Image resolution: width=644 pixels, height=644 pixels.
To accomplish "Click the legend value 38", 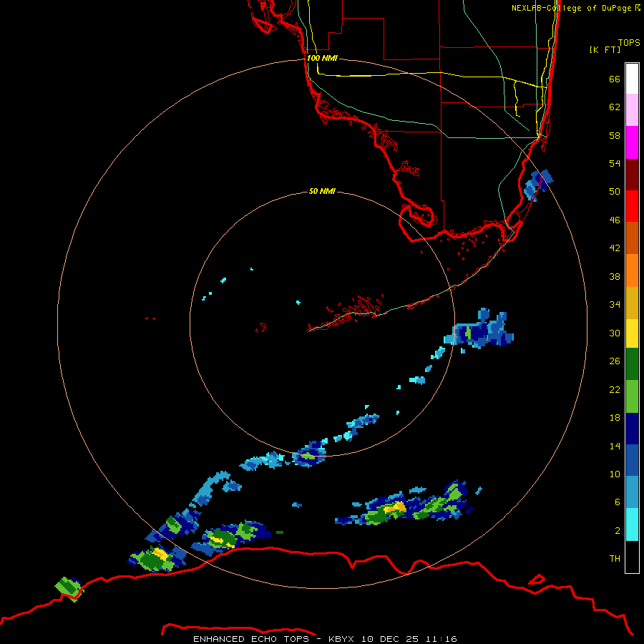I will click(x=615, y=276).
